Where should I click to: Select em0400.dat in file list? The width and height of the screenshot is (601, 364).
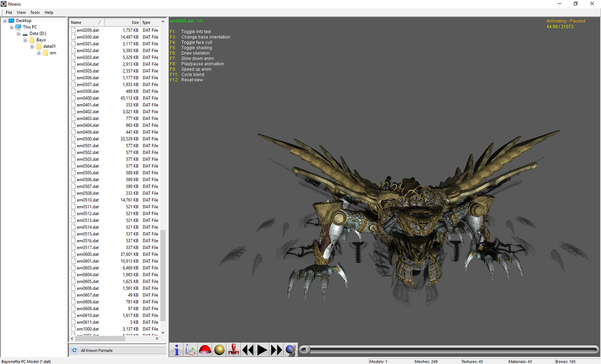click(x=88, y=98)
